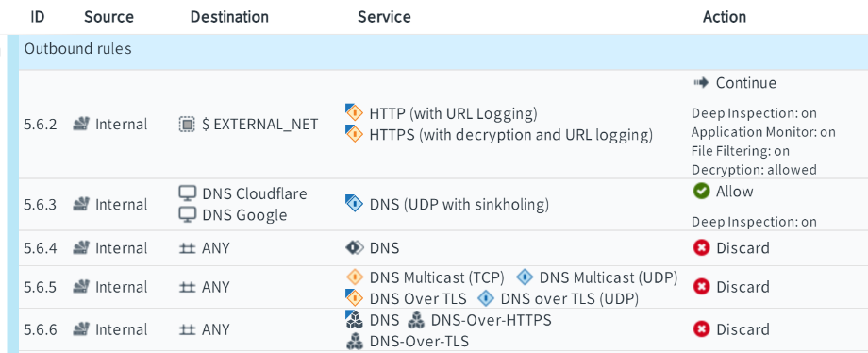This screenshot has width=868, height=353.
Task: Click Discard label in rule 5.6.4
Action: pyautogui.click(x=743, y=248)
